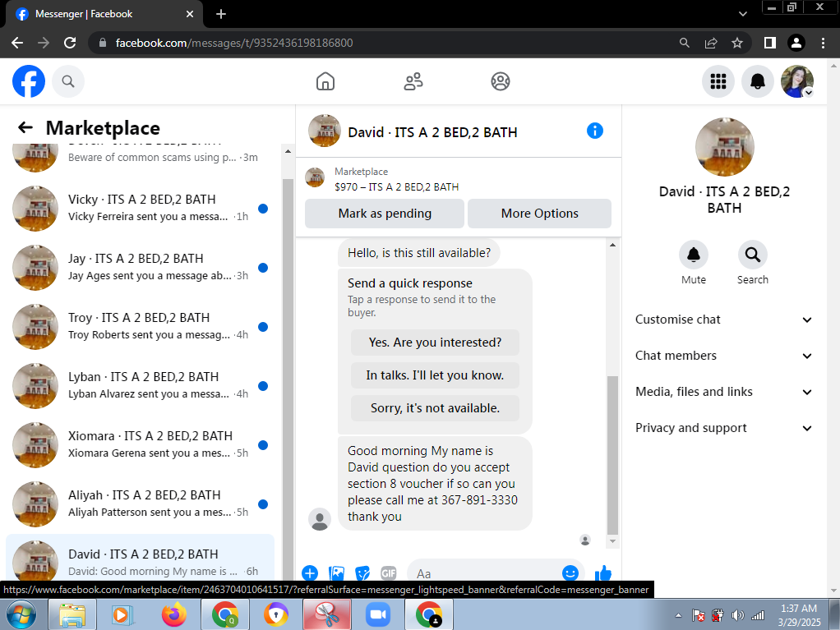Go to the Home feed icon
This screenshot has height=630, width=840.
325,81
